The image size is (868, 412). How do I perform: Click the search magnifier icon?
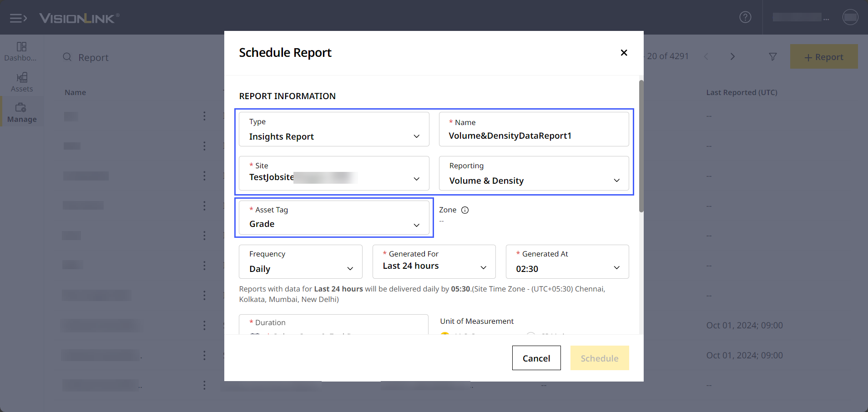67,57
